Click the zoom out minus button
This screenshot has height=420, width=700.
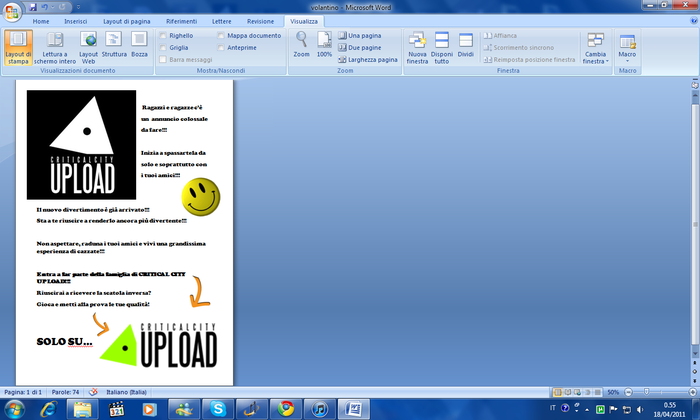(628, 392)
